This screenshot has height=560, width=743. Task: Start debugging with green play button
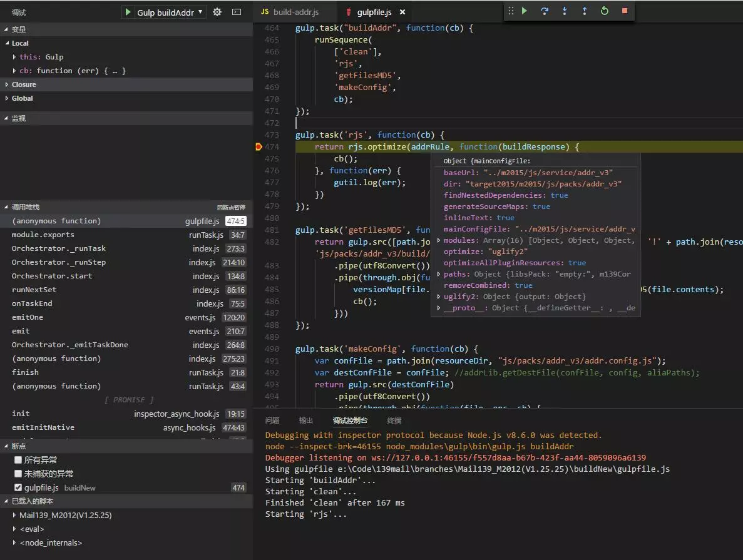pyautogui.click(x=128, y=12)
